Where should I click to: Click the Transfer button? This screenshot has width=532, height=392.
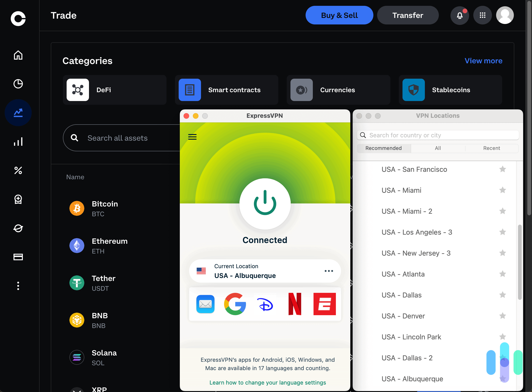point(408,15)
